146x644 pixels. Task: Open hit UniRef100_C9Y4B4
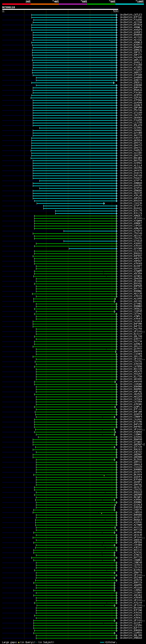(131, 545)
